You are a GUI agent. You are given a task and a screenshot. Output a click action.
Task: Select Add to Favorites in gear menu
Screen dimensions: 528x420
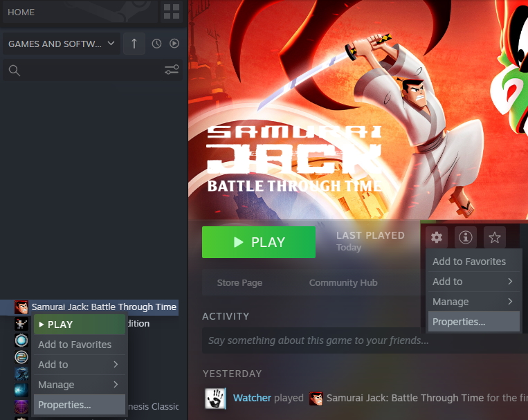[x=473, y=262]
